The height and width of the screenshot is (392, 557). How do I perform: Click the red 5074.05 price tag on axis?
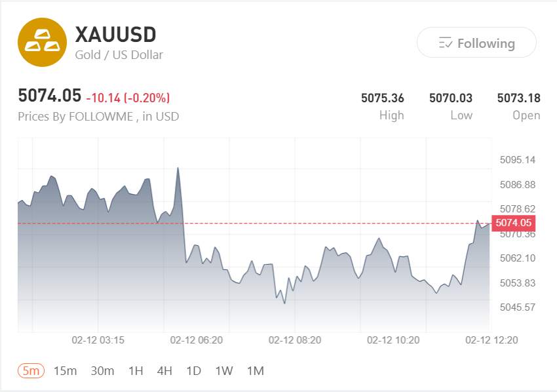click(x=514, y=223)
